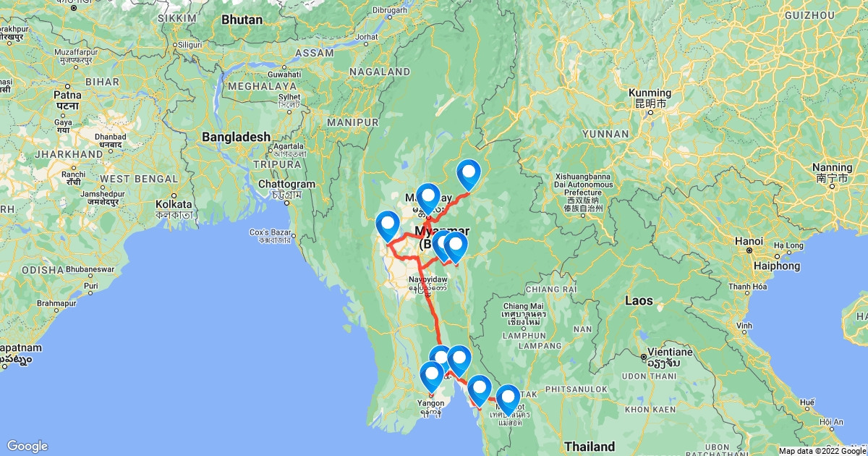Click the northernmost map pin northeast of Mandalay
Viewport: 868px width, 456px height.
(x=469, y=174)
